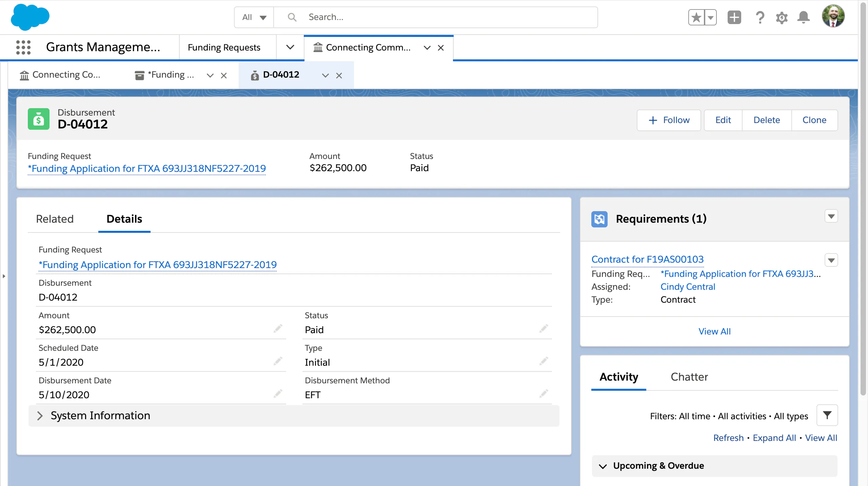
Task: Open the Setup gear icon
Action: point(782,17)
